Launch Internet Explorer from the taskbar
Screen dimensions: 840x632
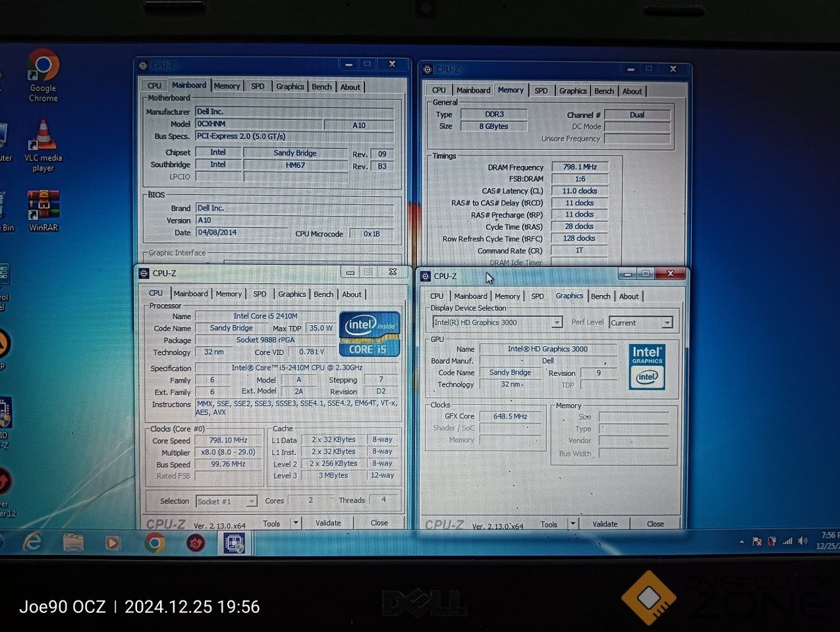point(32,542)
